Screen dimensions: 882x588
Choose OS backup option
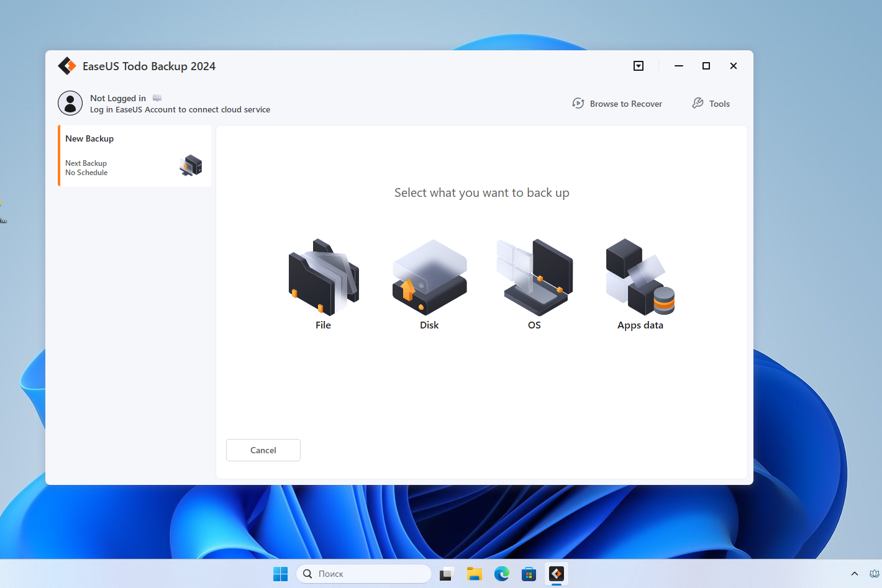[x=534, y=284]
